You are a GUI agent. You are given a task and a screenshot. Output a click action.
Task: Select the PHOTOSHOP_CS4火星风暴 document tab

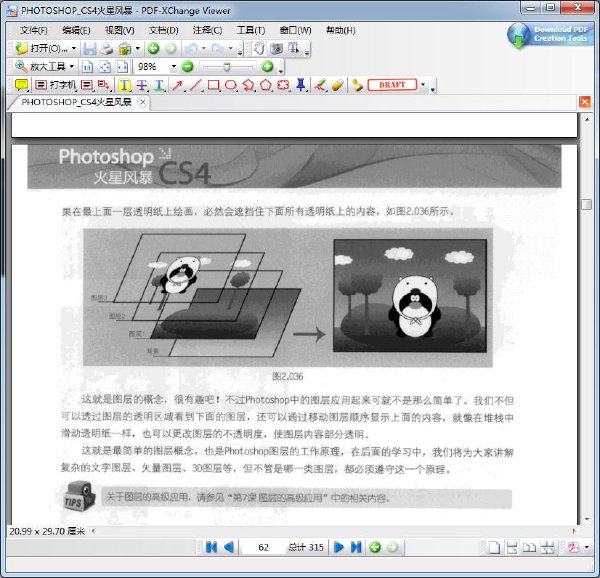pyautogui.click(x=76, y=102)
